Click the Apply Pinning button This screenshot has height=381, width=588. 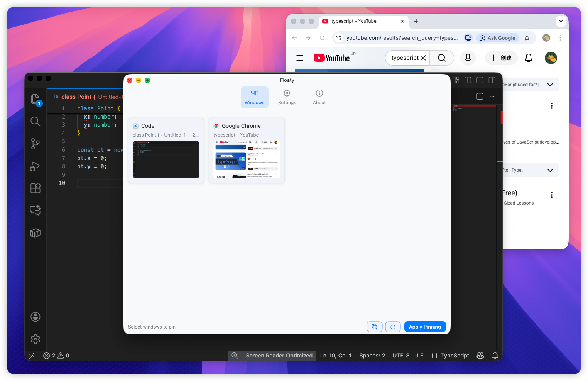click(425, 327)
